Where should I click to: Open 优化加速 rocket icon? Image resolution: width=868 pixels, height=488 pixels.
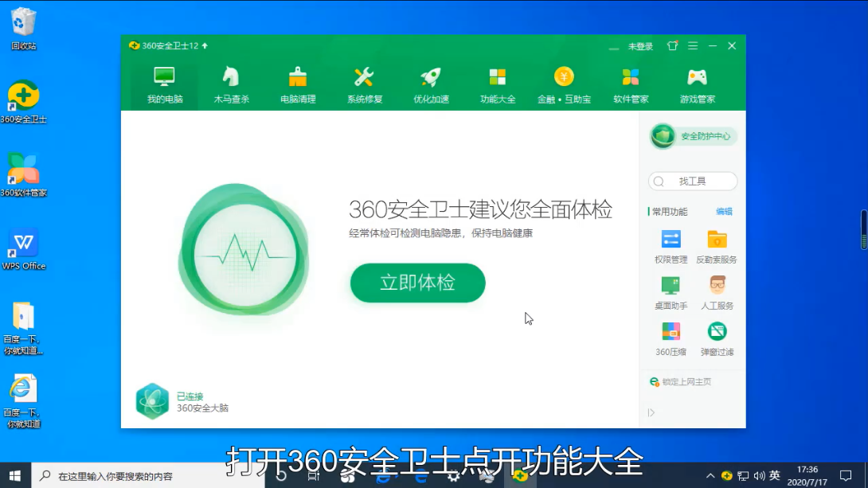tap(431, 78)
